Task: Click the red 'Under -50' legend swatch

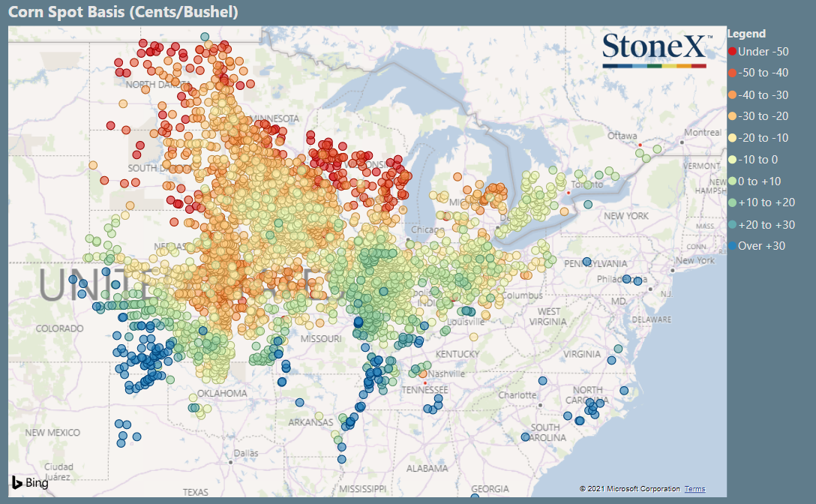Action: coord(732,52)
